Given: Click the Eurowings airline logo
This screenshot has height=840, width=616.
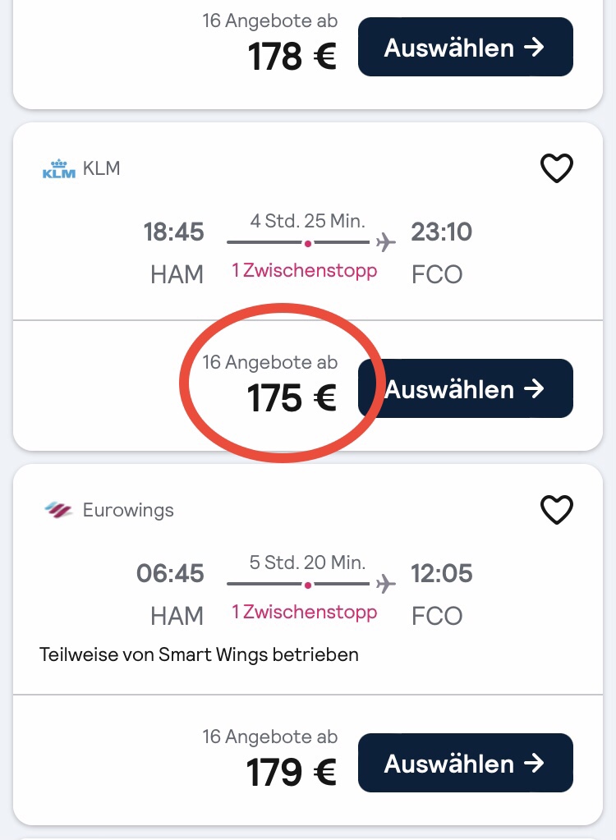Looking at the screenshot, I should point(57,511).
